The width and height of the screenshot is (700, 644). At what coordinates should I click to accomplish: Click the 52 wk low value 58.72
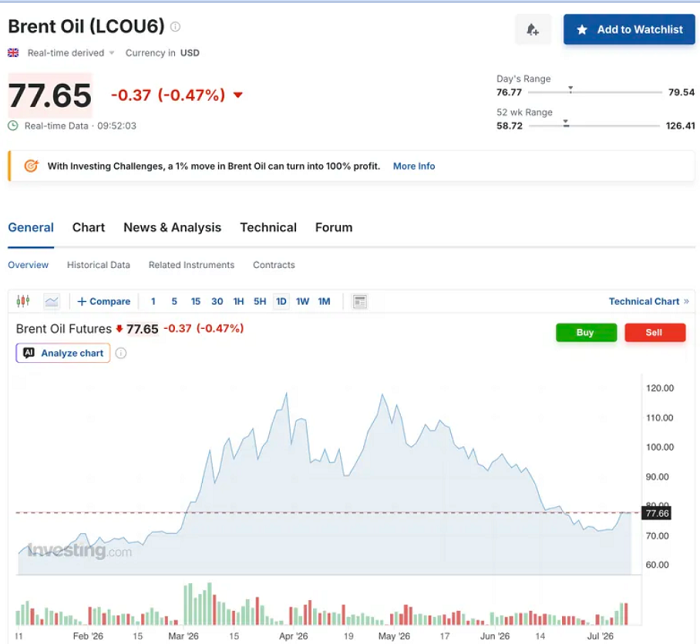pyautogui.click(x=509, y=126)
